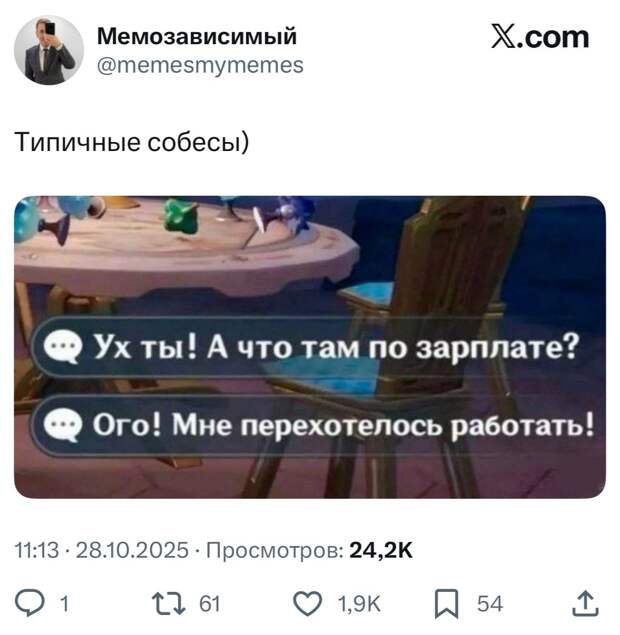Open the Мемозависимый display name

point(197,36)
